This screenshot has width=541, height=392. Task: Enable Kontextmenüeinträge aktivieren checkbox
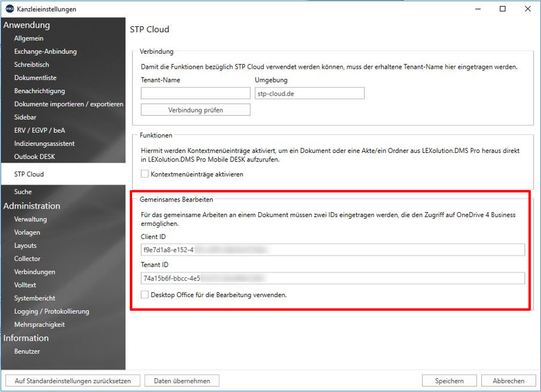coord(145,174)
